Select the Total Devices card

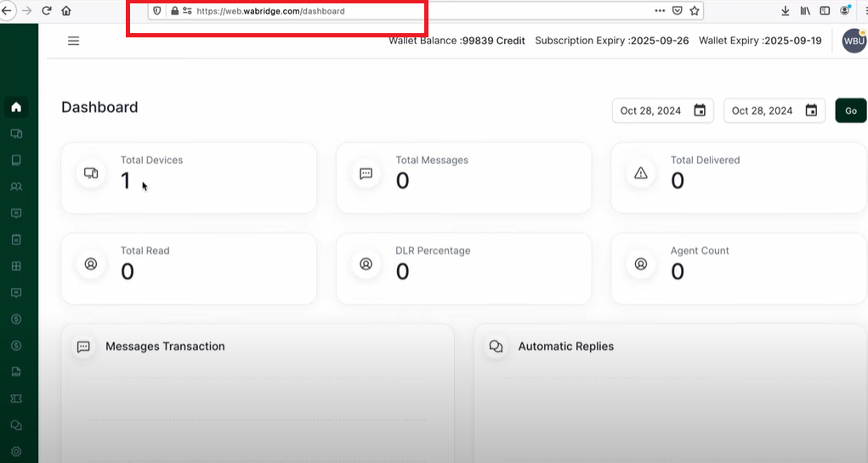[189, 178]
